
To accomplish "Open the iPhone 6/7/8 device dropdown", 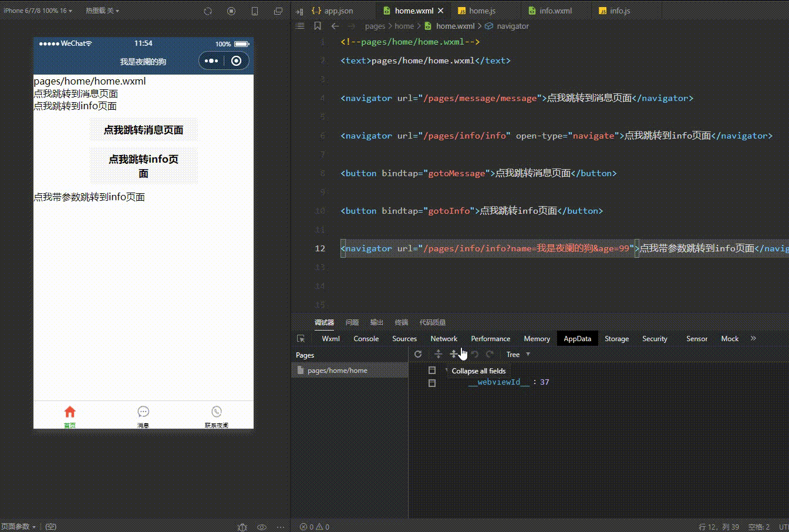I will pos(35,11).
